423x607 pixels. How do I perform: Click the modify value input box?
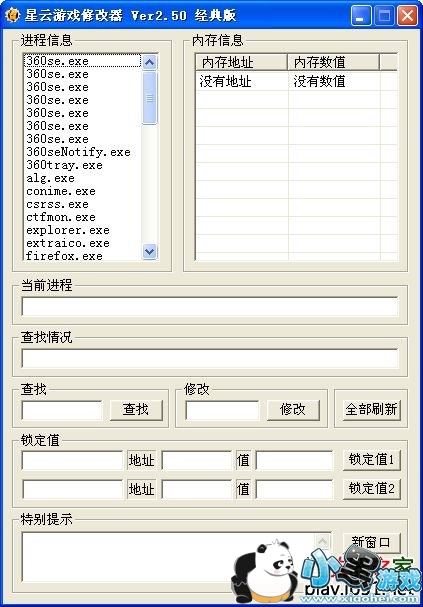(222, 410)
